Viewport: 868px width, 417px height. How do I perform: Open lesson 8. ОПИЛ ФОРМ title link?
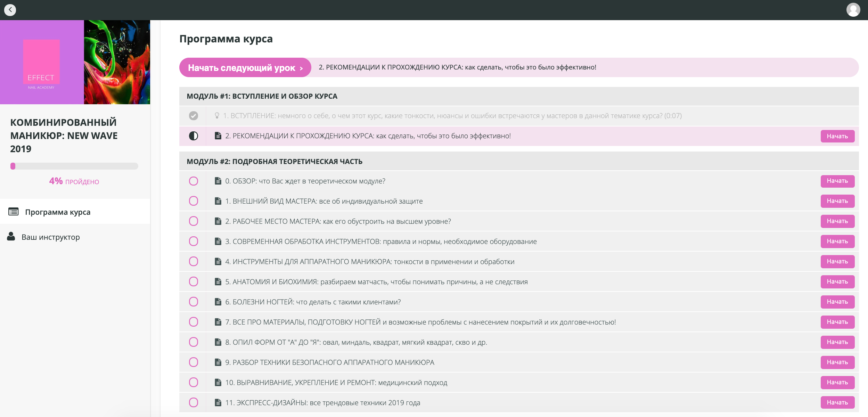[356, 342]
